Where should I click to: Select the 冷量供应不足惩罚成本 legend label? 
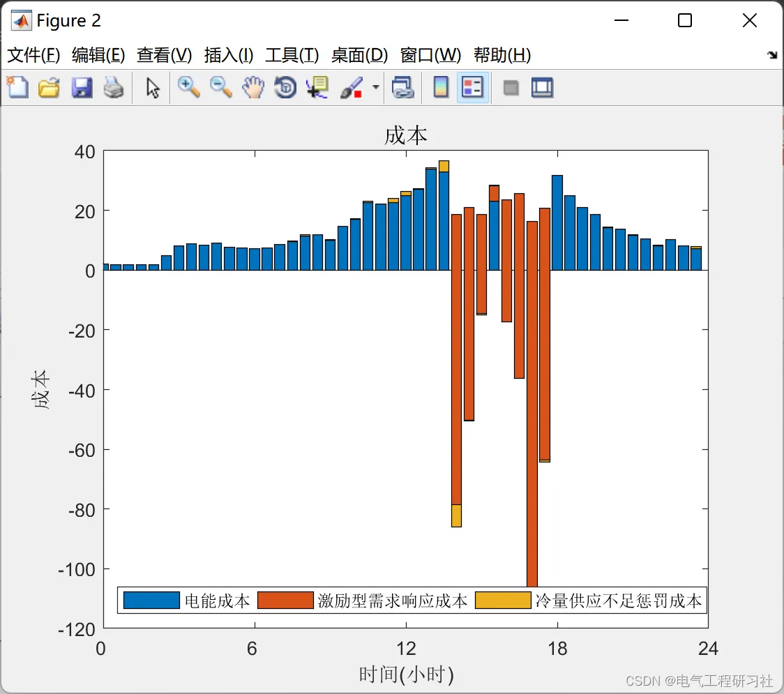(619, 601)
